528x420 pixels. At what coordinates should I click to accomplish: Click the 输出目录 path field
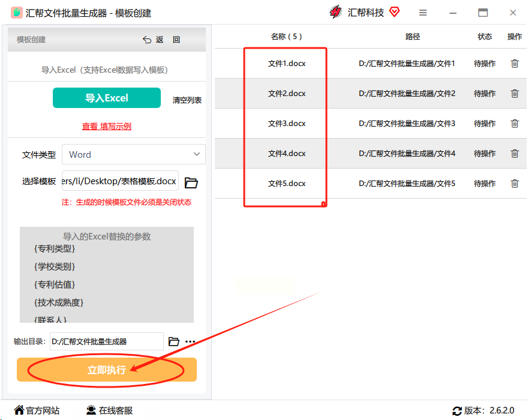pyautogui.click(x=107, y=341)
